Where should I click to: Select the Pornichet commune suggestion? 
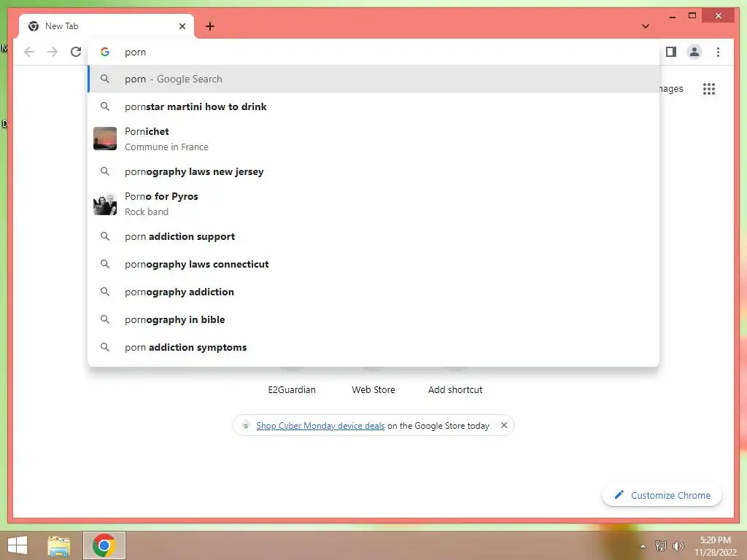(x=374, y=139)
